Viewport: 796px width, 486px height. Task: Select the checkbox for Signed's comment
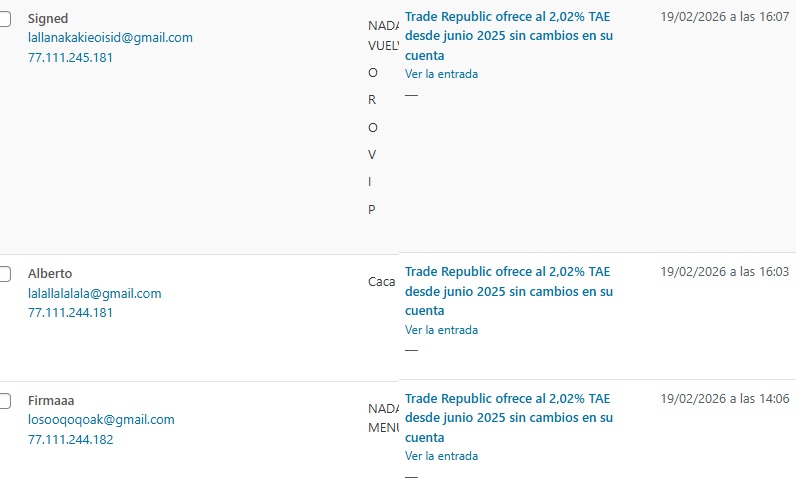tap(5, 19)
